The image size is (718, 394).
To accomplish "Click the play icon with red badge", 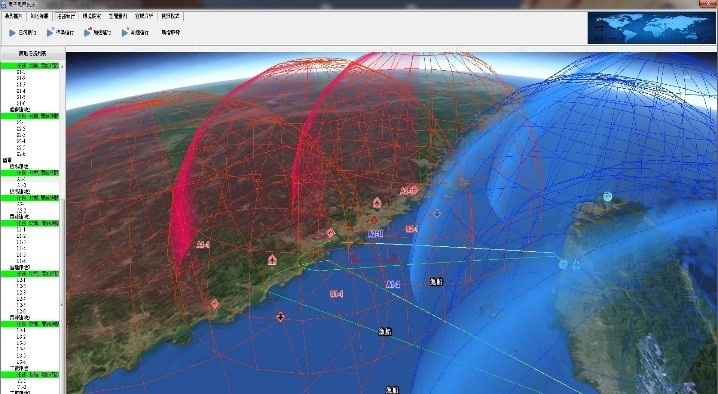I will 87,33.
